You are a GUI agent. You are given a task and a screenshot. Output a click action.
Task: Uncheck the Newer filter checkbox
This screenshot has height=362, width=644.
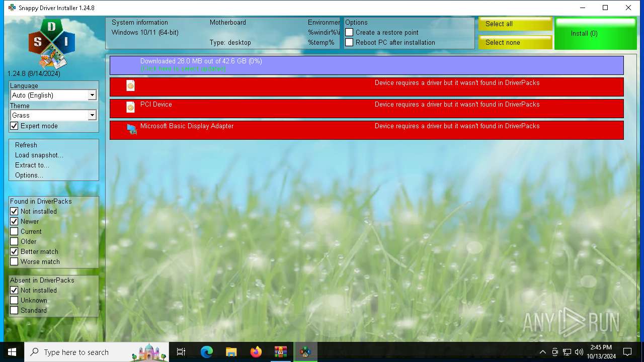(14, 221)
